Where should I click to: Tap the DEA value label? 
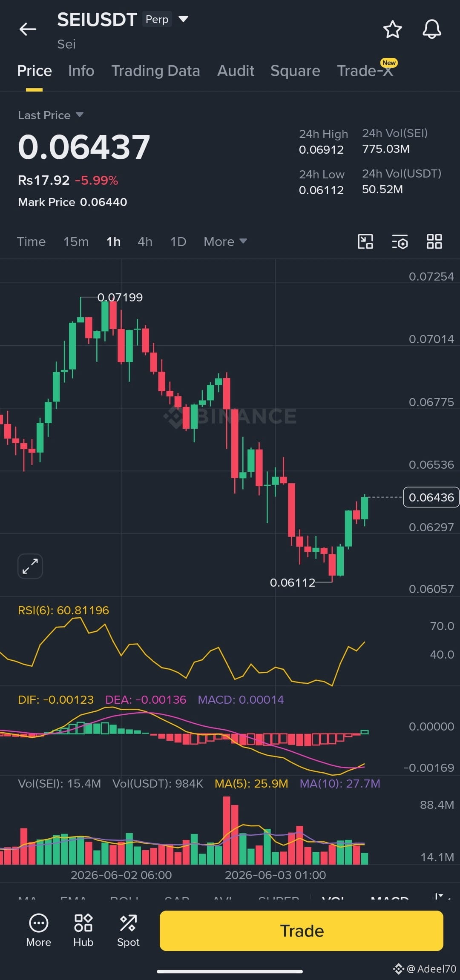[146, 700]
